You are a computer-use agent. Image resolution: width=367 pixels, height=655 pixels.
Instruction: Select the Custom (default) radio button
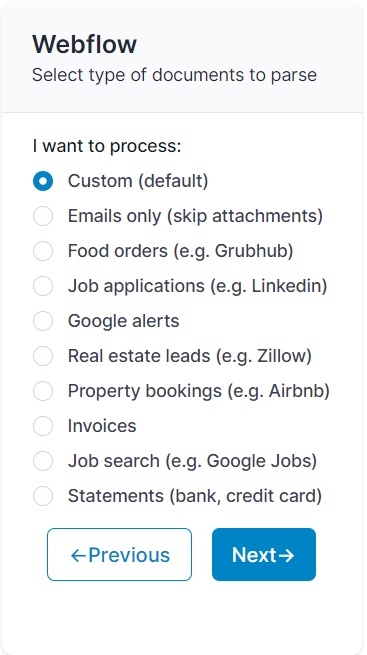point(43,181)
